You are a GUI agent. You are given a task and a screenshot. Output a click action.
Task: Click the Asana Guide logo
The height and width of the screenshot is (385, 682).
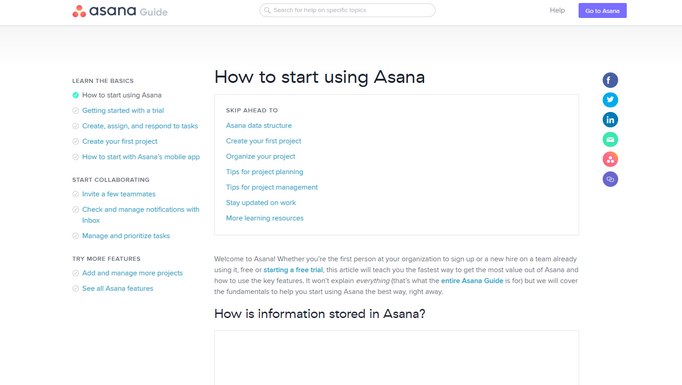[120, 11]
